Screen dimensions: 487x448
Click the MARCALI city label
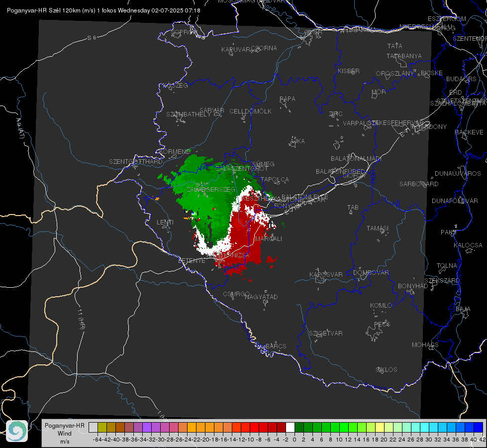(x=269, y=239)
